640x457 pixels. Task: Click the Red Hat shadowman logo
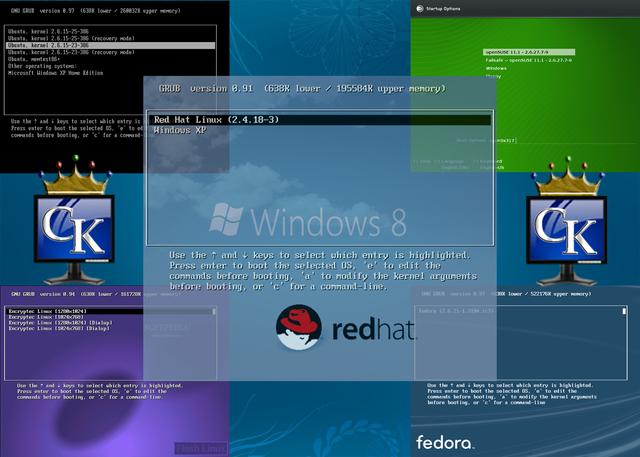pos(299,327)
